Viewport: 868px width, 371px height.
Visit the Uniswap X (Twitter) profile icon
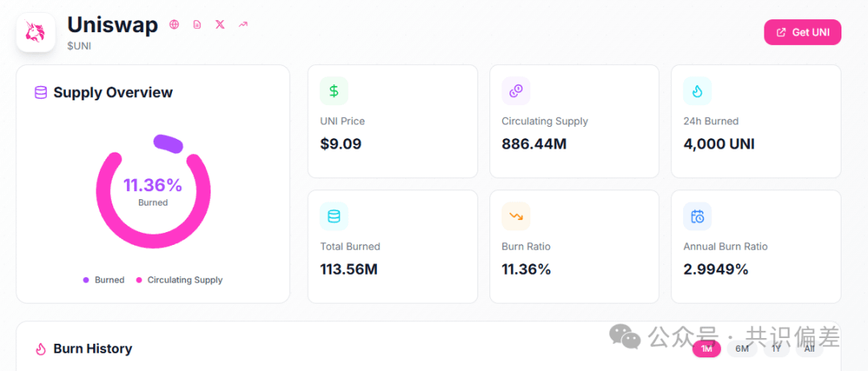click(x=220, y=24)
